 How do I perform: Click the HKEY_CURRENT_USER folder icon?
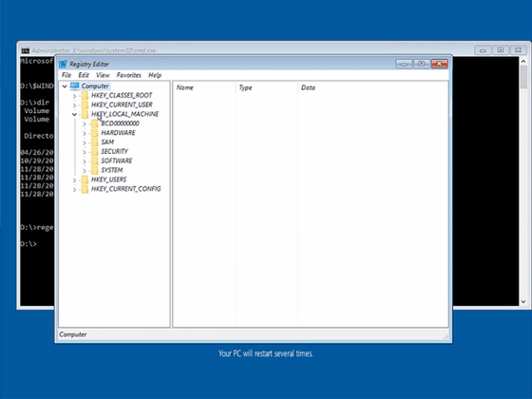point(85,104)
